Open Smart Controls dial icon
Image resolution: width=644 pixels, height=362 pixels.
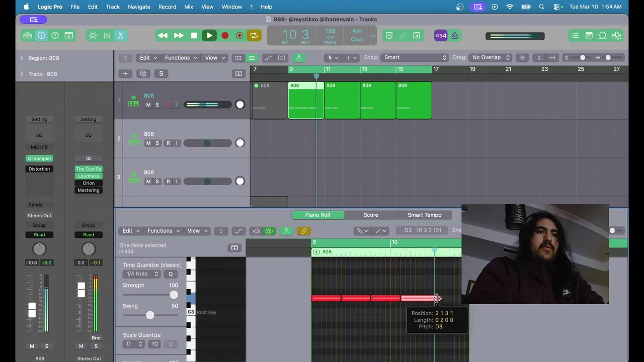[93, 36]
